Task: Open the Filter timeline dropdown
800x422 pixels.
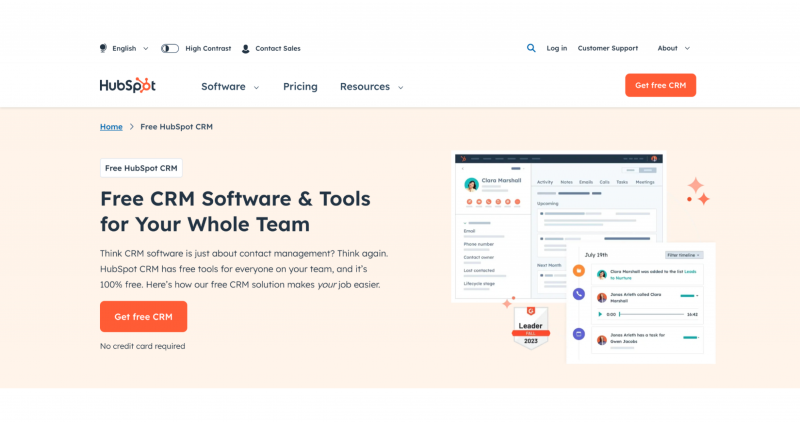Action: 684,255
